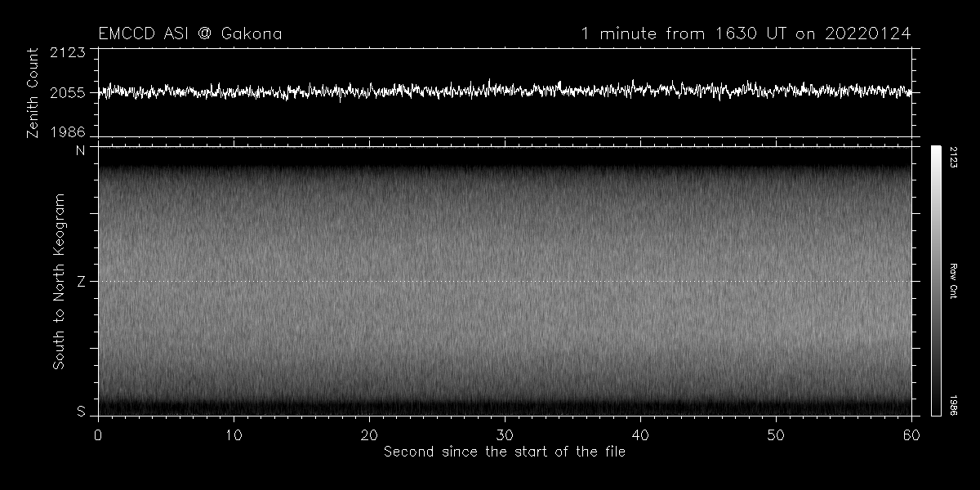Click the 50 second tick label
The height and width of the screenshot is (490, 980).
click(776, 434)
